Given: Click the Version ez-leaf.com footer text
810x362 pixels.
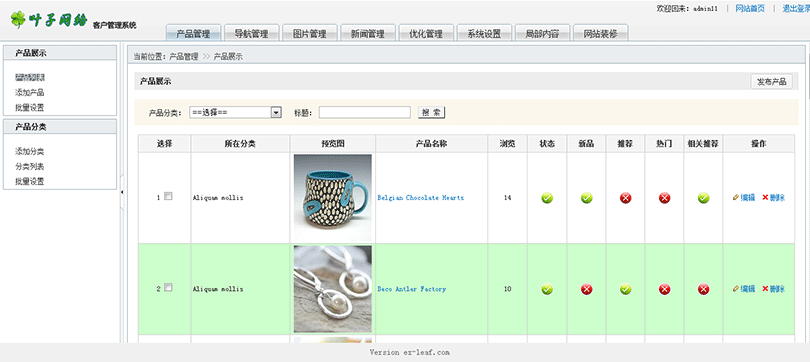Looking at the screenshot, I should point(410,352).
